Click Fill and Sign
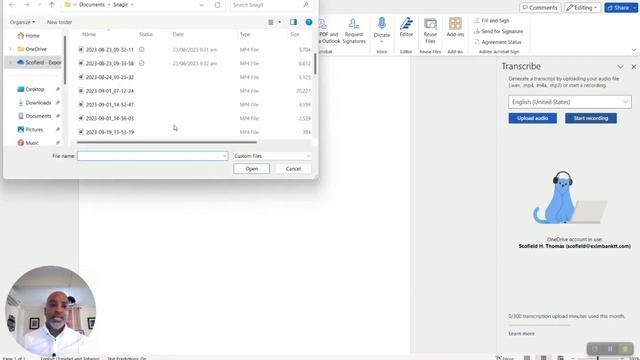Viewport: 640px width, 360px height. [492, 20]
